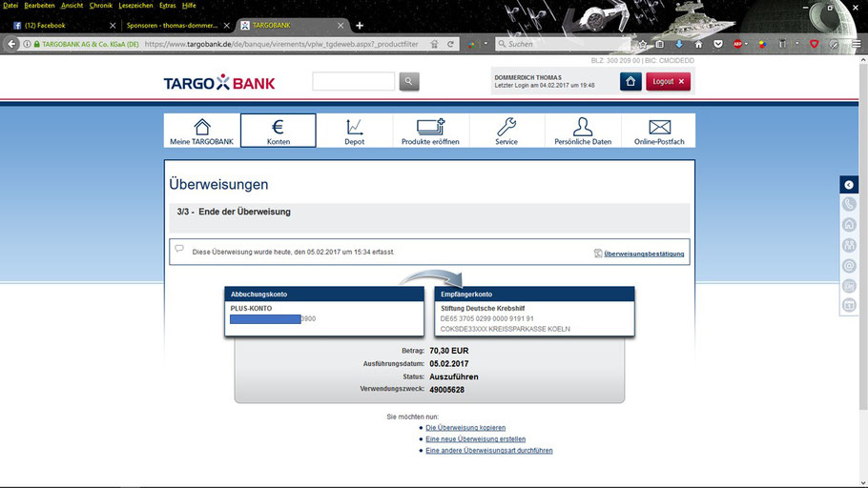Click the TARGOBANK logo
Image resolution: width=868 pixels, height=488 pixels.
click(219, 82)
